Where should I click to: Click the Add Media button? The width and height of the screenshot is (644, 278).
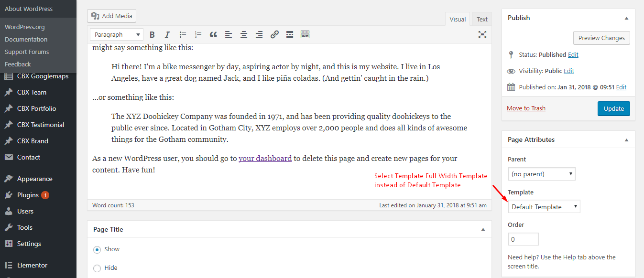tap(112, 16)
